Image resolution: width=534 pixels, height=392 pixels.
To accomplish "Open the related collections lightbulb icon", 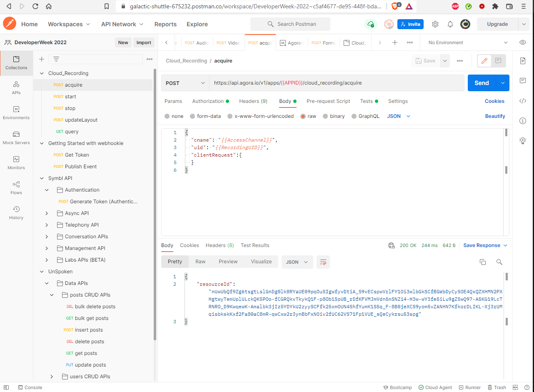I will pos(523,141).
